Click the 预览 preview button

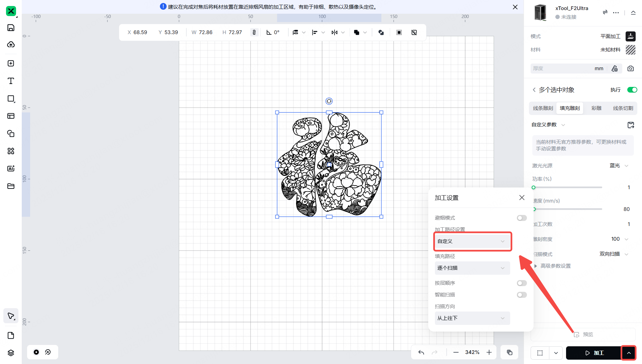click(x=583, y=335)
